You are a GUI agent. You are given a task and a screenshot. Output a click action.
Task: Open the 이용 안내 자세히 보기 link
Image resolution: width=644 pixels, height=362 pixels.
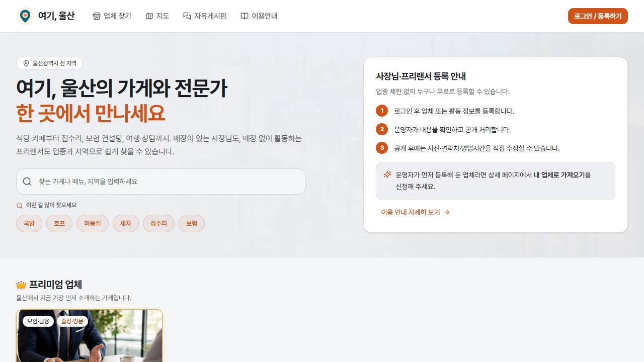pos(416,212)
